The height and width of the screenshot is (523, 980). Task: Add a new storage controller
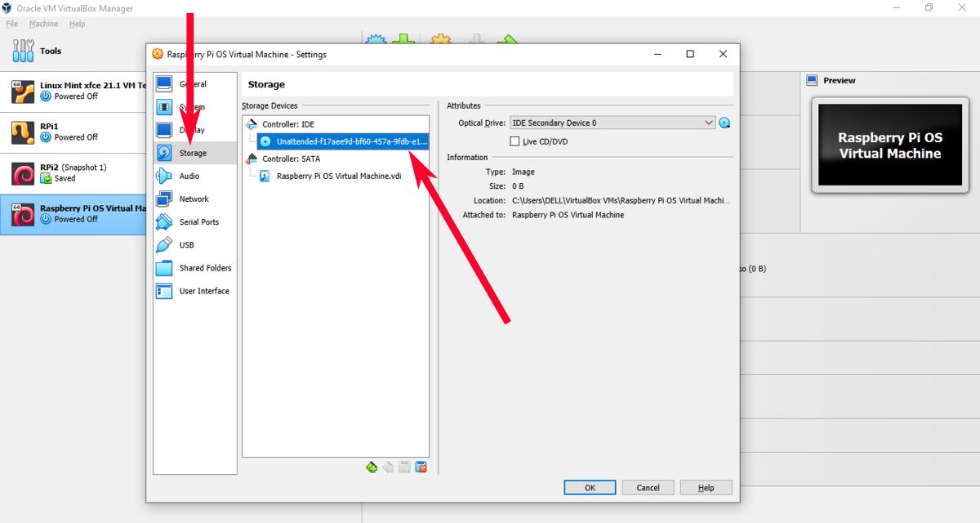point(372,467)
